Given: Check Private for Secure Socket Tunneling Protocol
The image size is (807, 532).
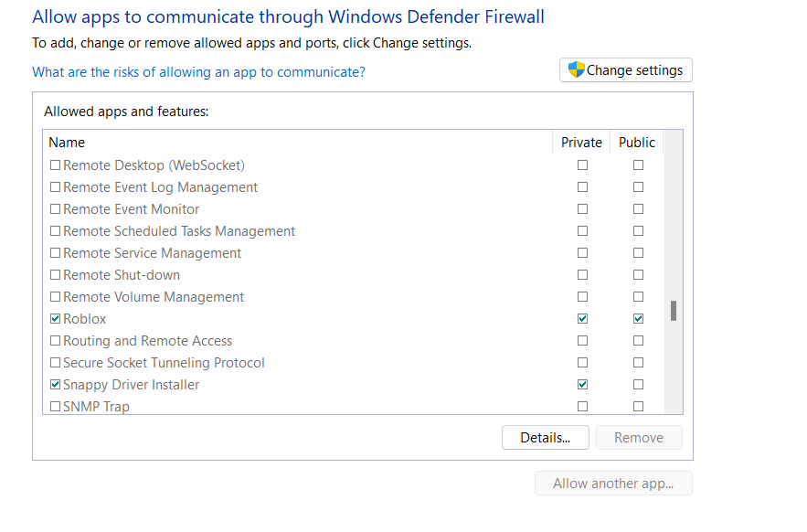Looking at the screenshot, I should click(582, 363).
